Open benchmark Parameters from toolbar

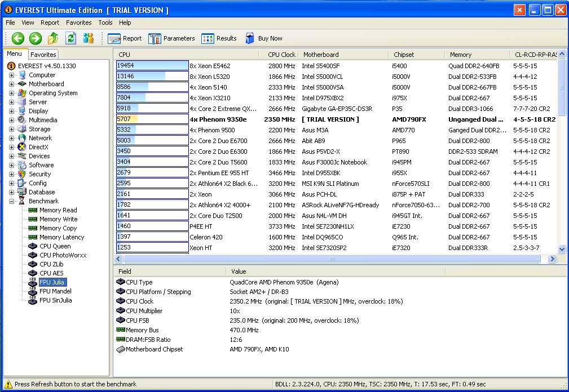(x=171, y=38)
